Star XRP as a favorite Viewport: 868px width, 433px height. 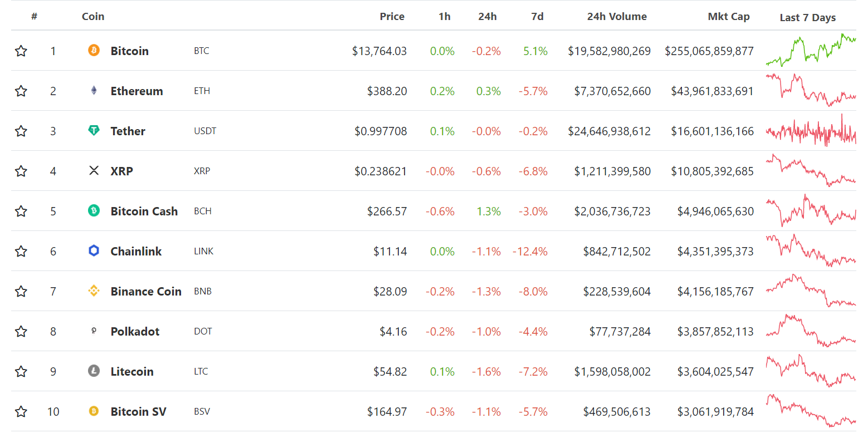pos(21,171)
